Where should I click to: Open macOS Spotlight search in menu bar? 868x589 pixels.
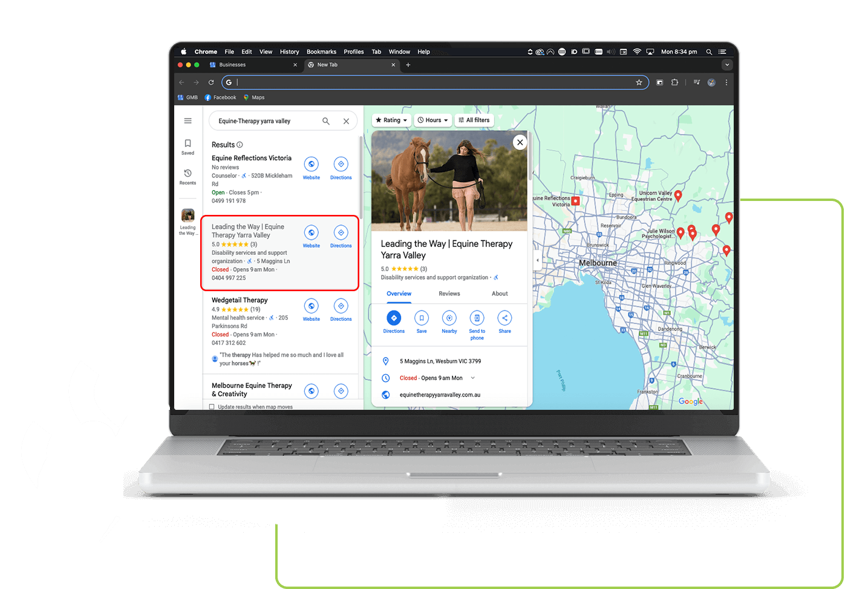point(709,52)
